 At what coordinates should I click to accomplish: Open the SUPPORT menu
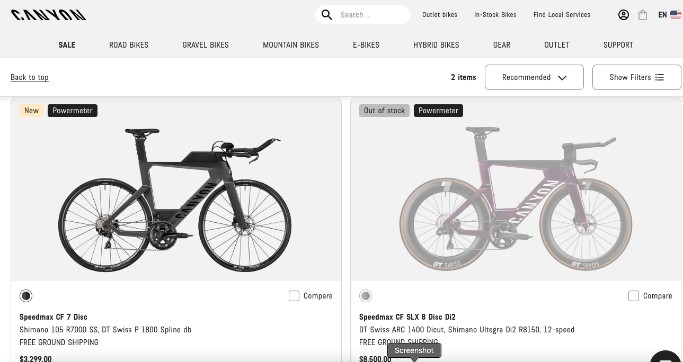coord(618,45)
